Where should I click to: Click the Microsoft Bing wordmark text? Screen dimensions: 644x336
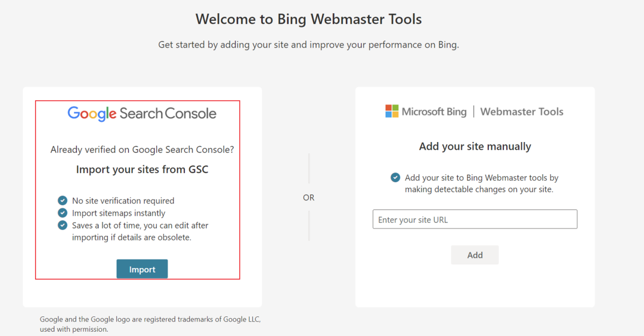(x=434, y=112)
